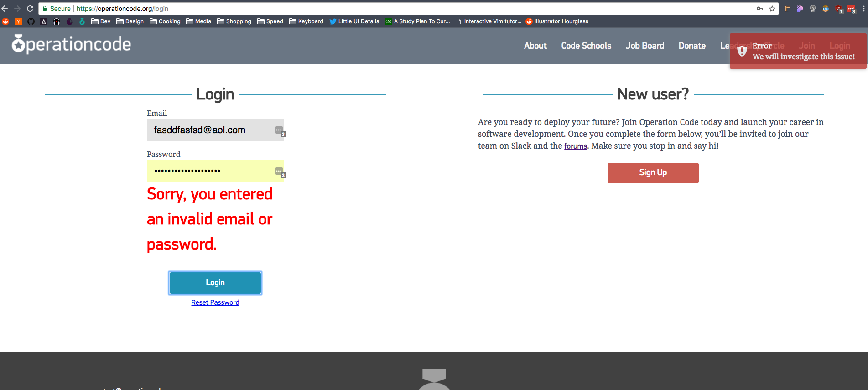
Task: Click the 'New user?' heading
Action: click(653, 94)
